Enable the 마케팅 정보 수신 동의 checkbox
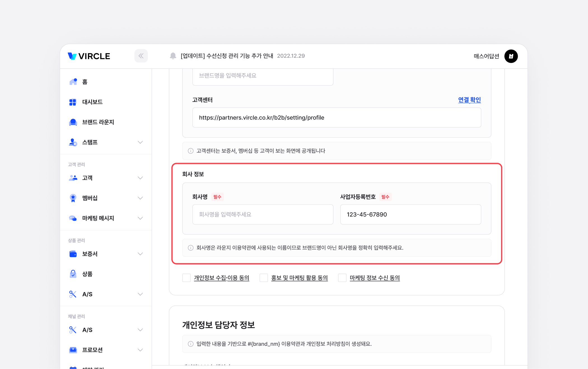 click(x=342, y=278)
